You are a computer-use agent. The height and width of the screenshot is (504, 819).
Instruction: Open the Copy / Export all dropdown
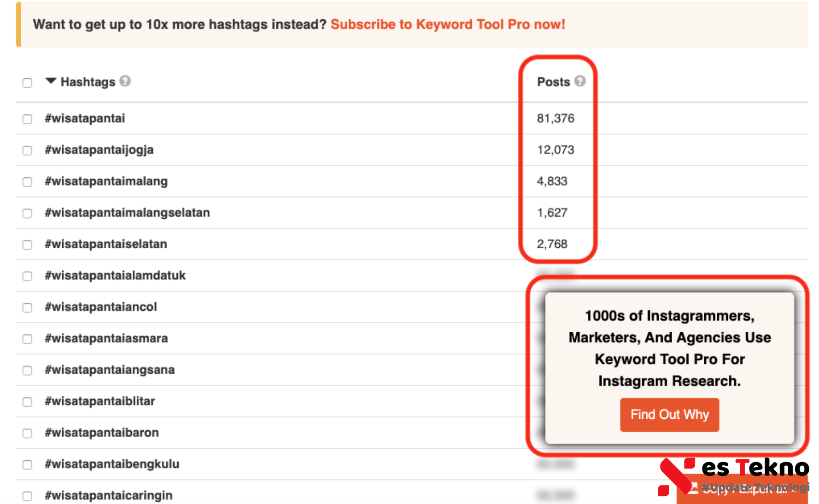(x=746, y=490)
